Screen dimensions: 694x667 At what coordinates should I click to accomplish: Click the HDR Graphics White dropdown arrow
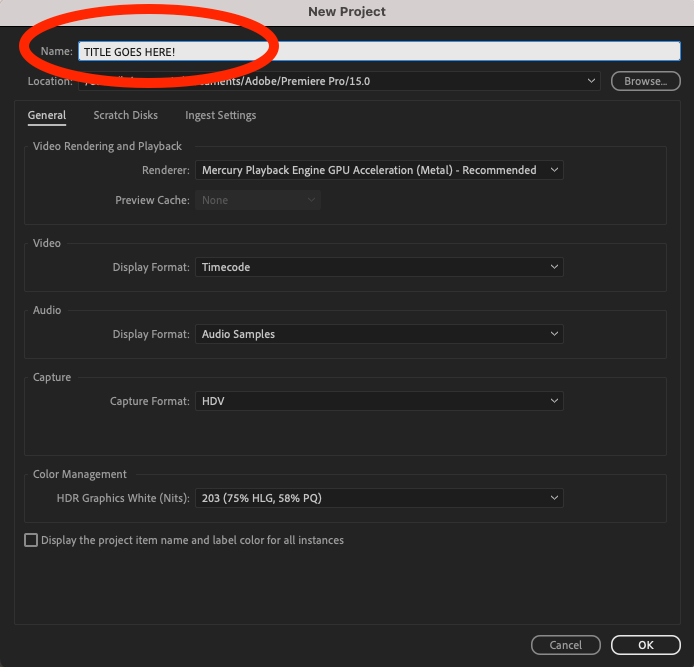[x=555, y=498]
